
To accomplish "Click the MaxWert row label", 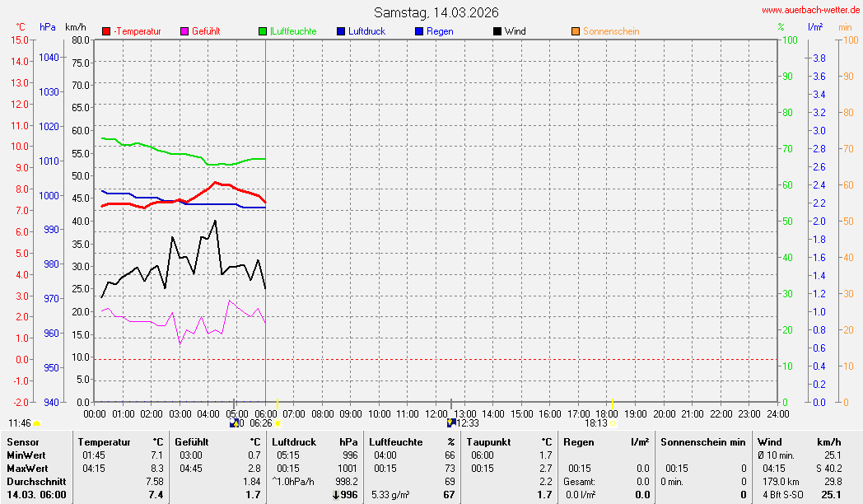I will (26, 468).
